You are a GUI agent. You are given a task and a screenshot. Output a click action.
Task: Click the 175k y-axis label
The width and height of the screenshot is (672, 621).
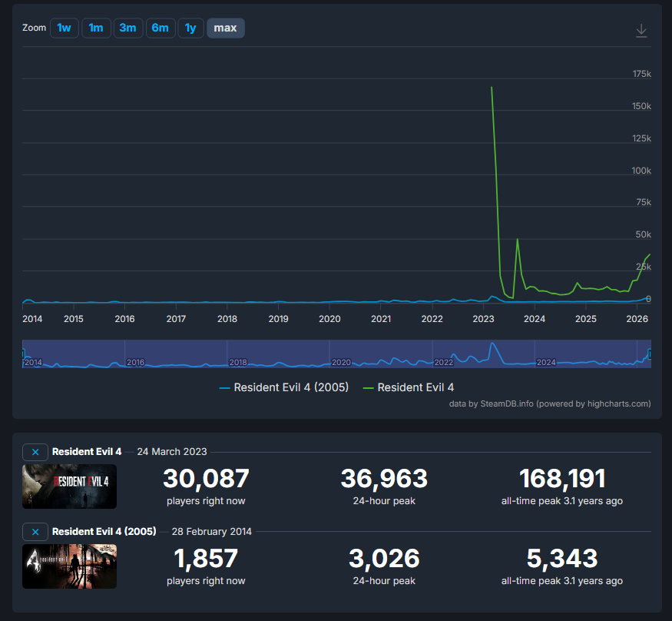(642, 74)
